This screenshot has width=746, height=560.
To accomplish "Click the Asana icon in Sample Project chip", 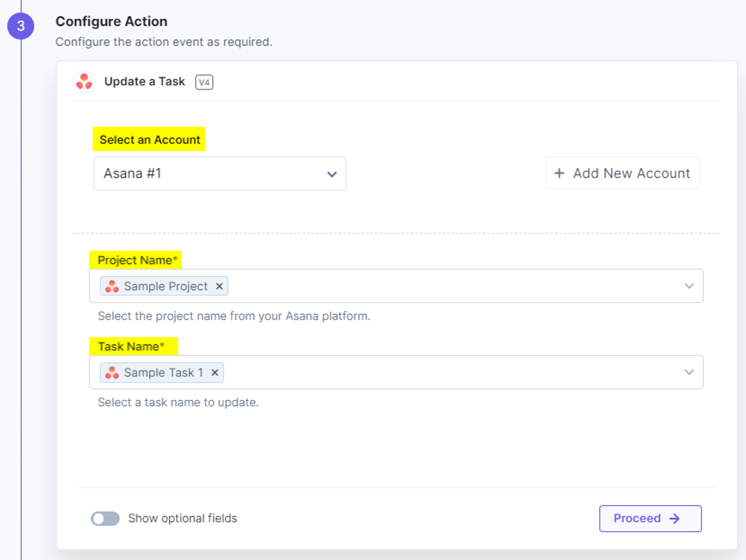I will 112,286.
